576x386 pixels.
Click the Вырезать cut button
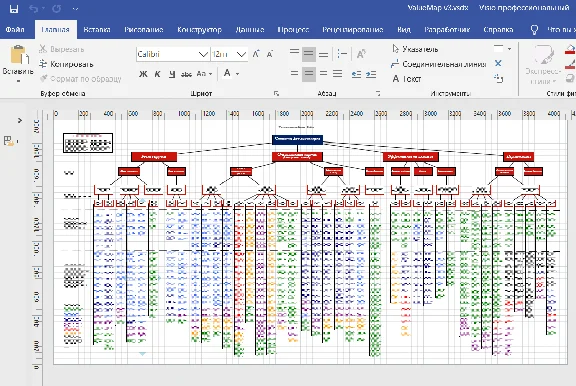click(x=61, y=49)
